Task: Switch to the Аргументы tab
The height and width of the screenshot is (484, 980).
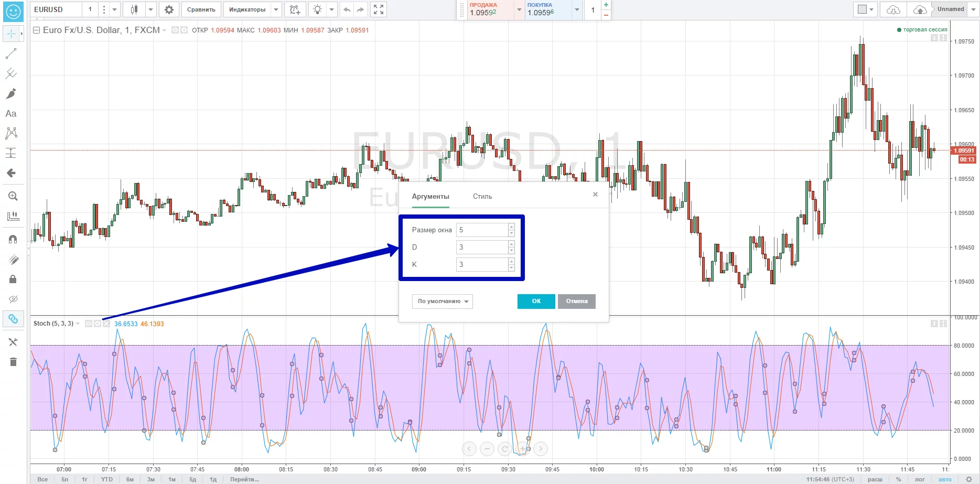Action: coord(430,197)
